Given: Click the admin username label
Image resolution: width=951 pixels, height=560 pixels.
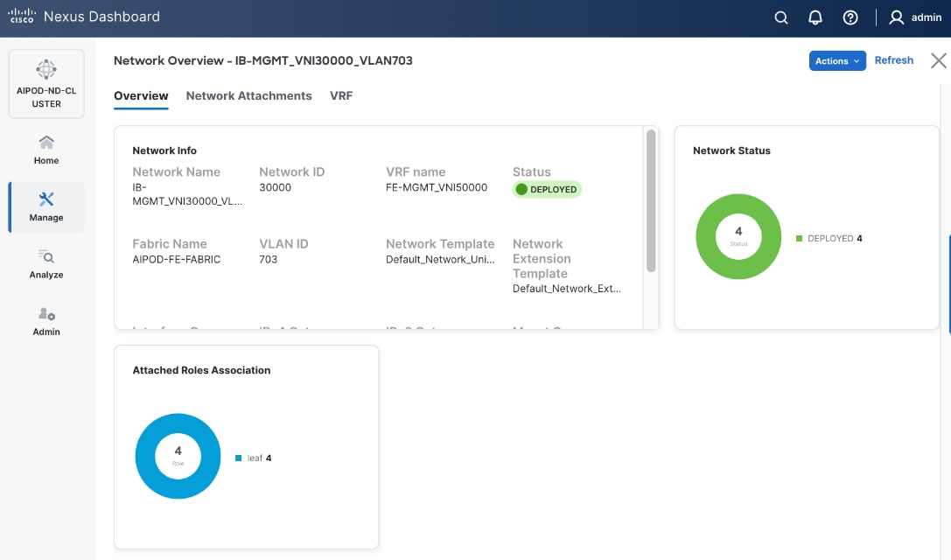Looking at the screenshot, I should coord(927,17).
